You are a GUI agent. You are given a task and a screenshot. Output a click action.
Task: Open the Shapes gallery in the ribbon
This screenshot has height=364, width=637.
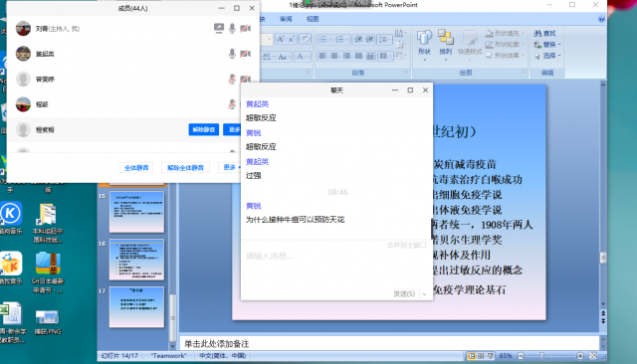point(424,45)
